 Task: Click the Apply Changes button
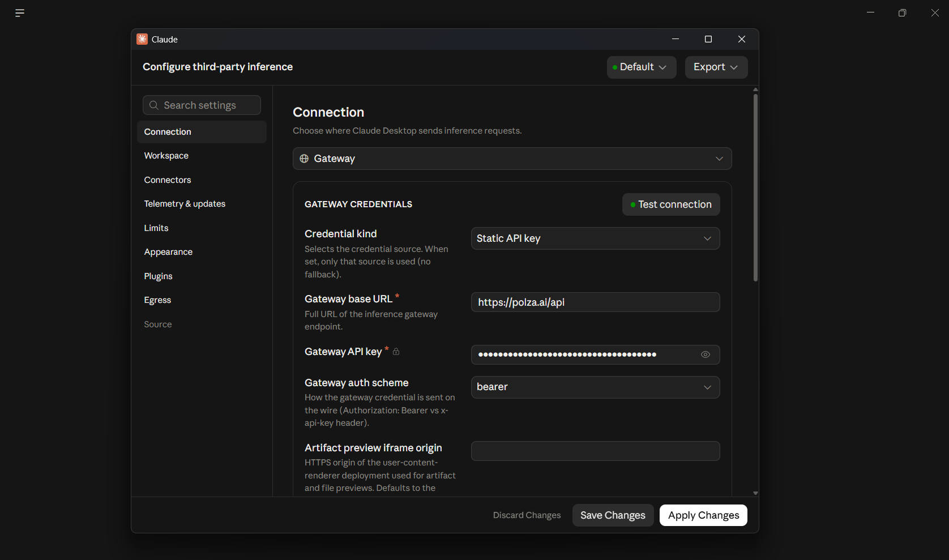(x=703, y=515)
